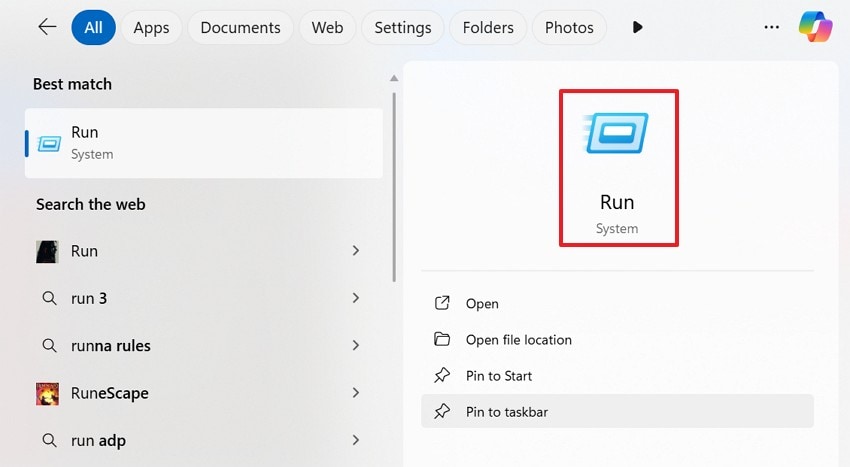Switch to the Photos filter tab
The height and width of the screenshot is (467, 850).
click(x=569, y=27)
